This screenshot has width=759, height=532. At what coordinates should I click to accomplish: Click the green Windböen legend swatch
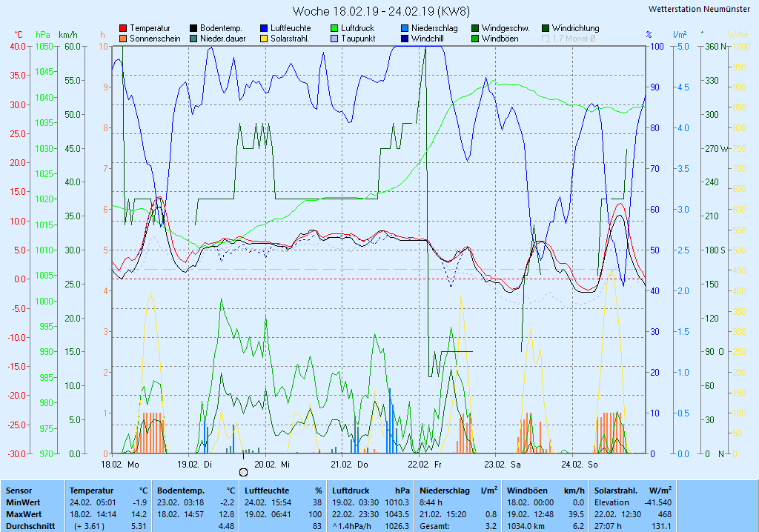(475, 39)
